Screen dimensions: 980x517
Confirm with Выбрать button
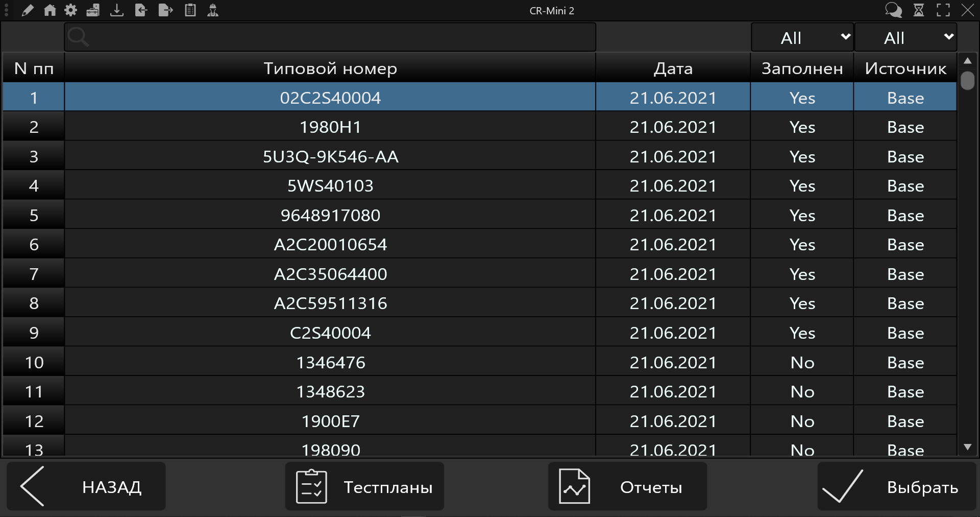point(897,486)
